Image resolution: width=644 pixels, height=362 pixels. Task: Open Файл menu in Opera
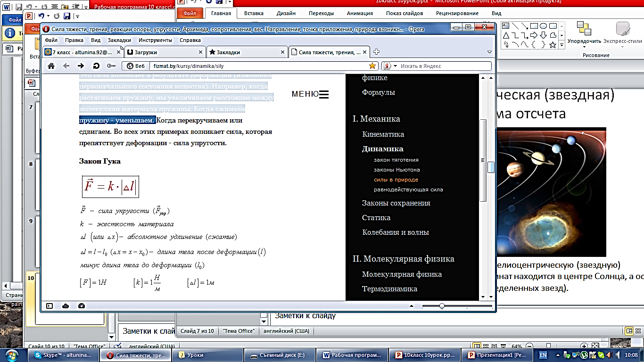tap(51, 41)
